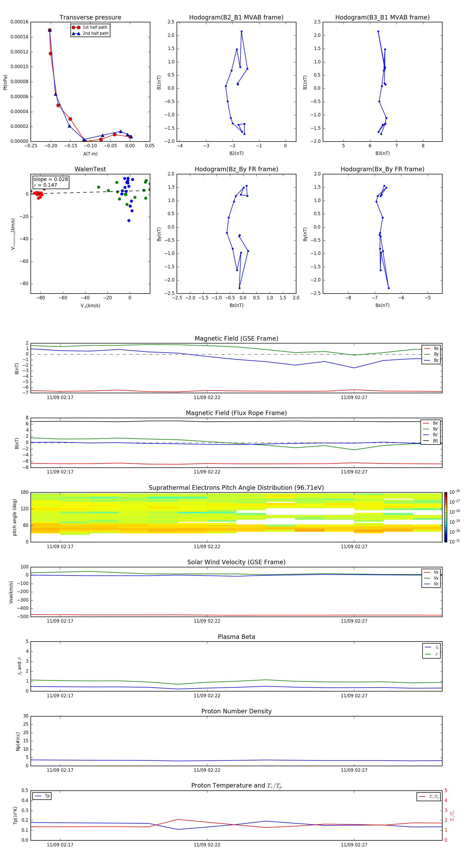Screen dimensions: 473x868
Task: Click the "Np(#/cc)" axis label
Action: (18, 741)
